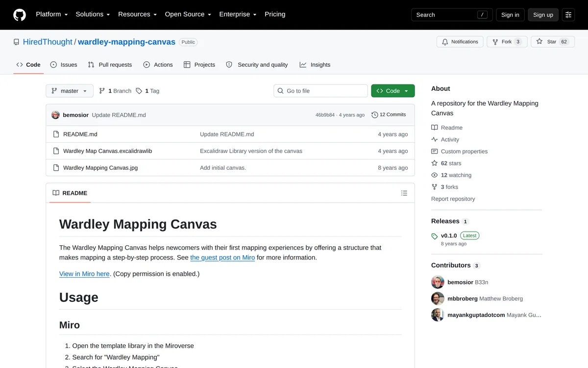Open the Pull requests tab
This screenshot has width=588, height=368.
[x=110, y=65]
